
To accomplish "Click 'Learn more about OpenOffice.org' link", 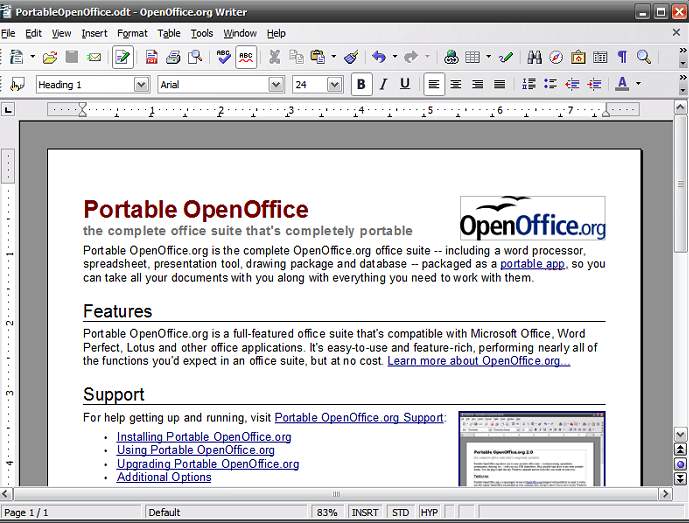I will coord(479,361).
